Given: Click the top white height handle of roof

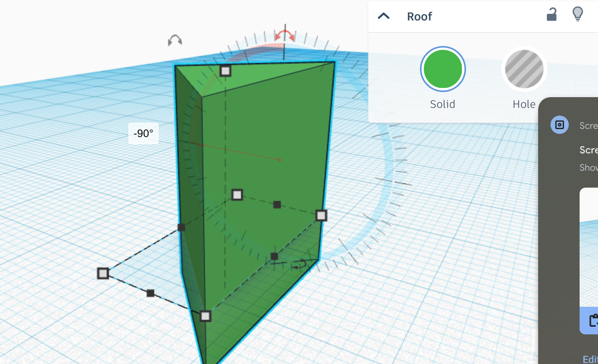Looking at the screenshot, I should (x=226, y=71).
